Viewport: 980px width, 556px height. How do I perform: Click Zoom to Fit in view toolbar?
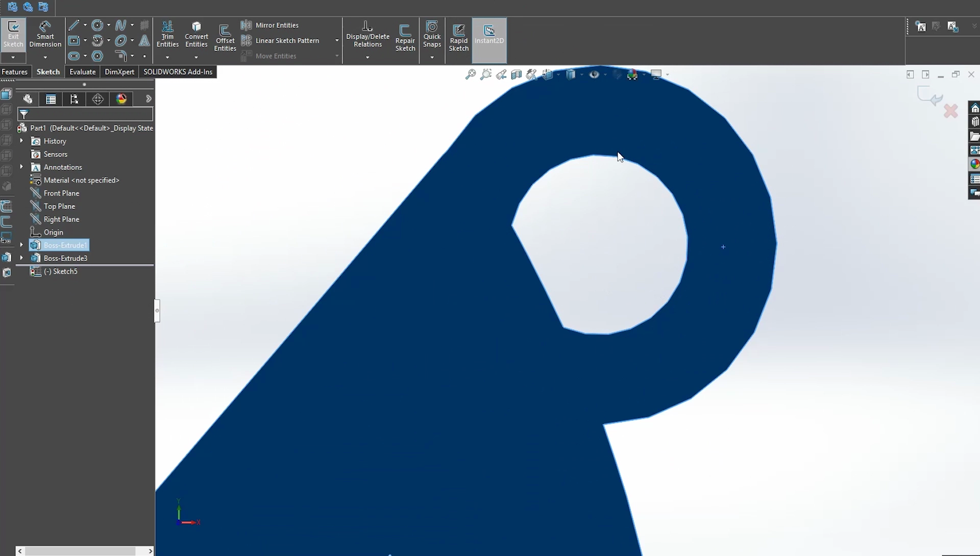[471, 74]
